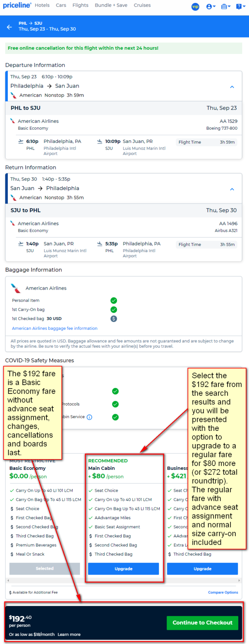Viewport: 249px width, 644px height.
Task: Click the 1st Checked bag fee dollar icon
Action: pos(114,319)
